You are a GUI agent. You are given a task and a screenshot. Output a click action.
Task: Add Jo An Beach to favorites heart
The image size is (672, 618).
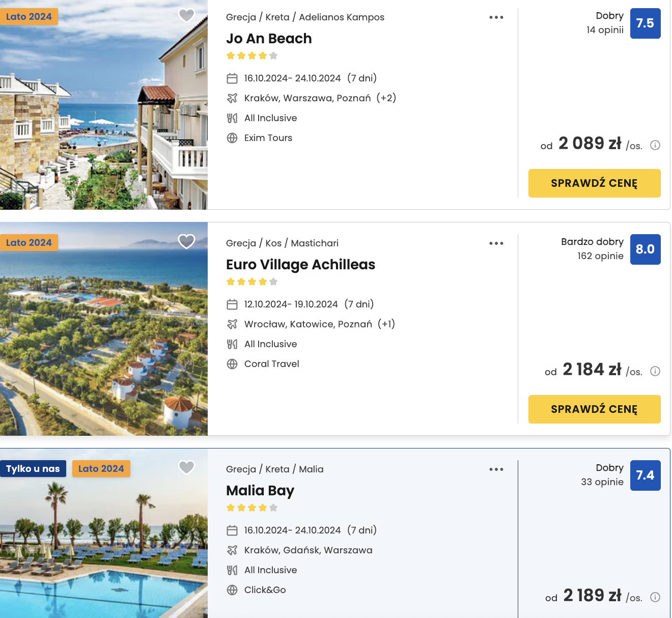point(187,15)
